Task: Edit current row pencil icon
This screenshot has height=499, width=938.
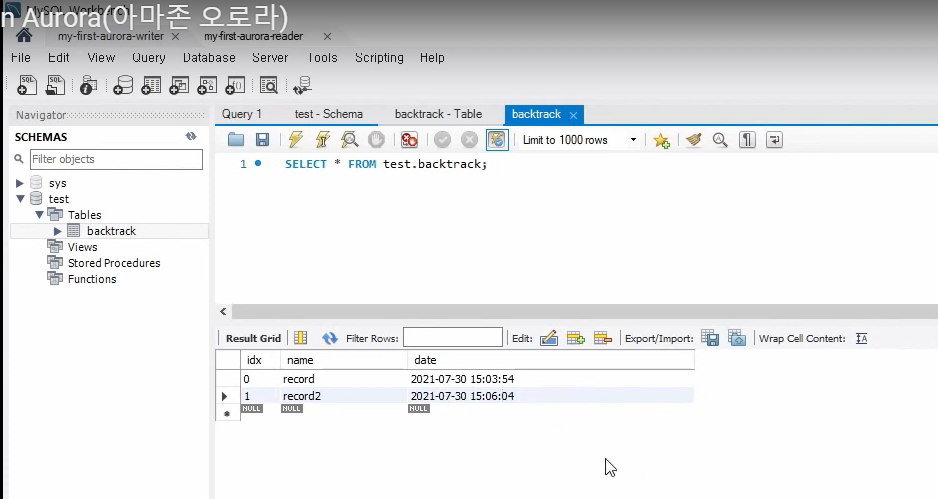Action: (x=549, y=338)
